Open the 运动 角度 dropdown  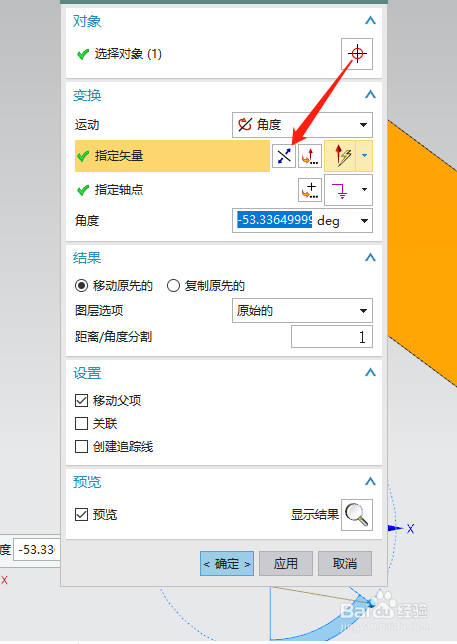coord(302,124)
